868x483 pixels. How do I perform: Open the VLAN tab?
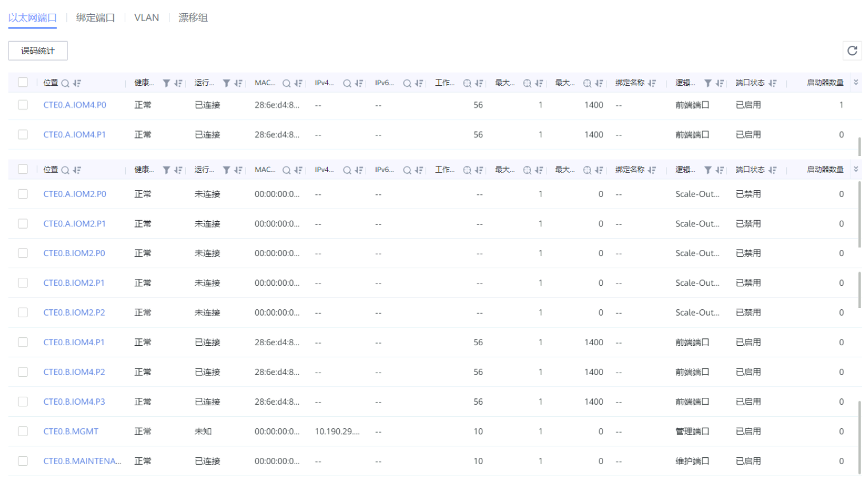[146, 18]
